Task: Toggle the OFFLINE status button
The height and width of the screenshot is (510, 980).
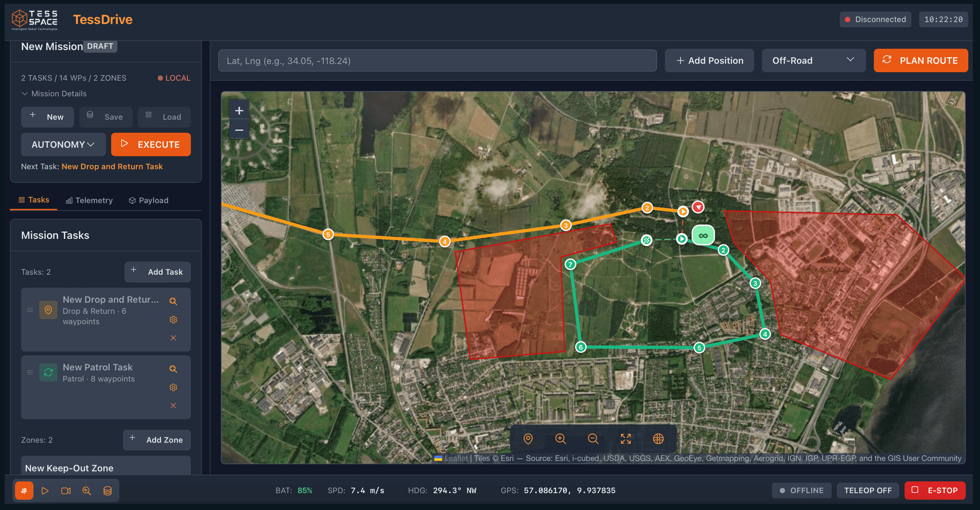Action: (801, 491)
